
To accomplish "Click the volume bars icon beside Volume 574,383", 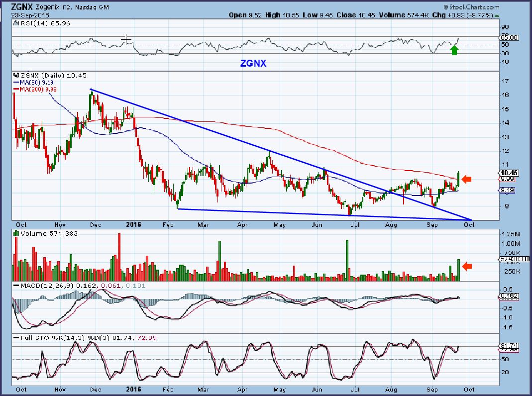I will click(x=16, y=233).
